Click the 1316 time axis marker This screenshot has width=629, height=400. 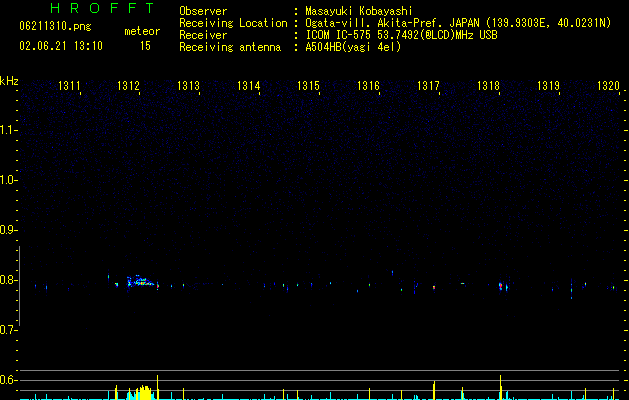click(368, 85)
